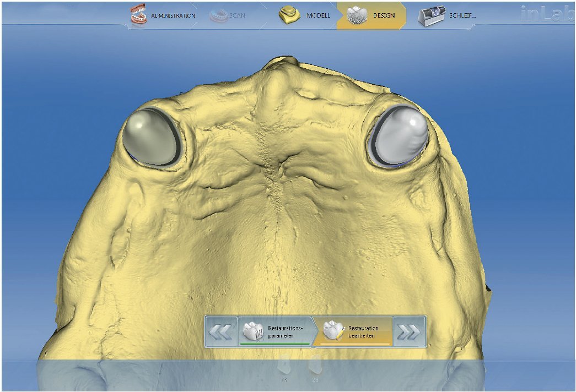This screenshot has height=392, width=576.
Task: Select the white crown on the right
Action: (401, 135)
